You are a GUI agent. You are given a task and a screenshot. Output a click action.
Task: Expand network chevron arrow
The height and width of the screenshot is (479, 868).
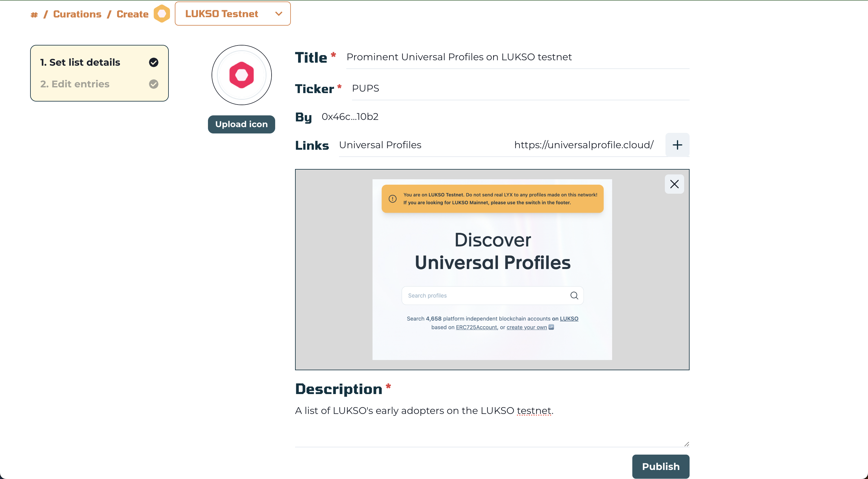(278, 14)
